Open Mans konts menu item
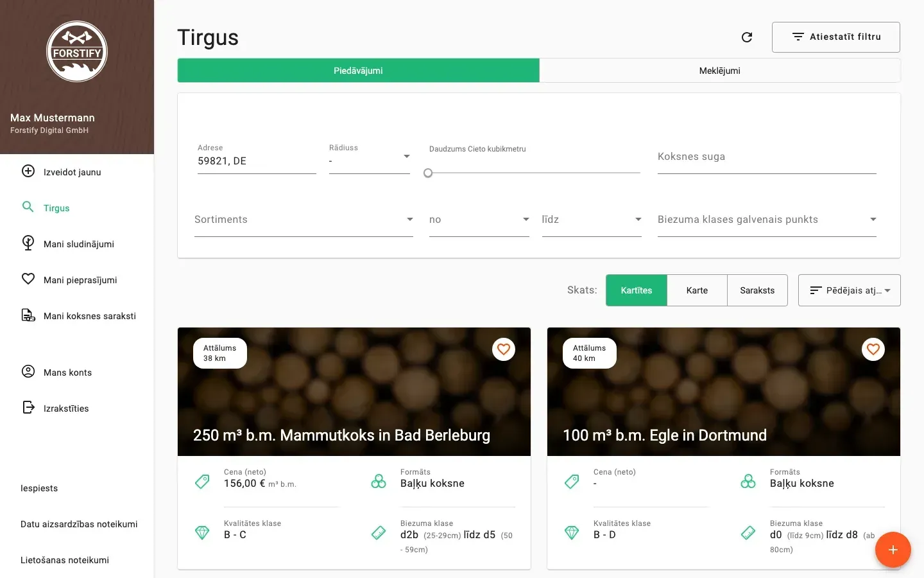Image resolution: width=924 pixels, height=578 pixels. tap(77, 372)
